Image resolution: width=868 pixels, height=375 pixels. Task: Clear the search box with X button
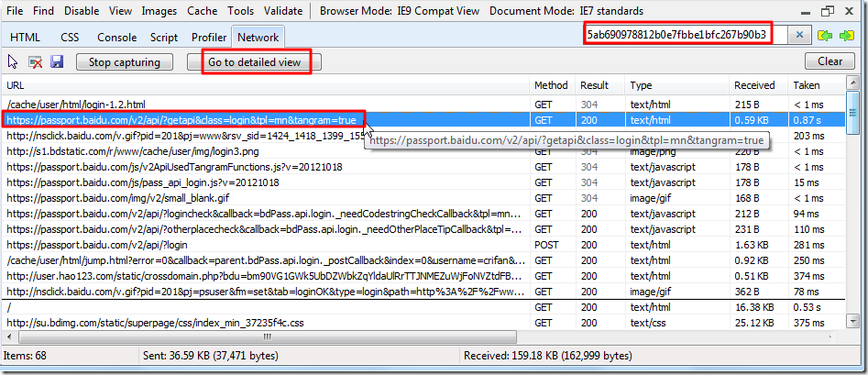click(x=799, y=35)
